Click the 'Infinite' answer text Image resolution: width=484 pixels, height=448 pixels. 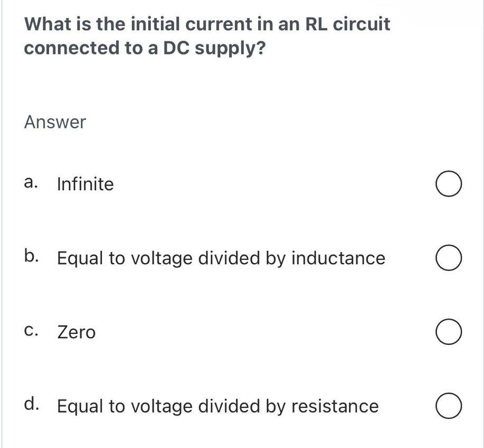(85, 184)
